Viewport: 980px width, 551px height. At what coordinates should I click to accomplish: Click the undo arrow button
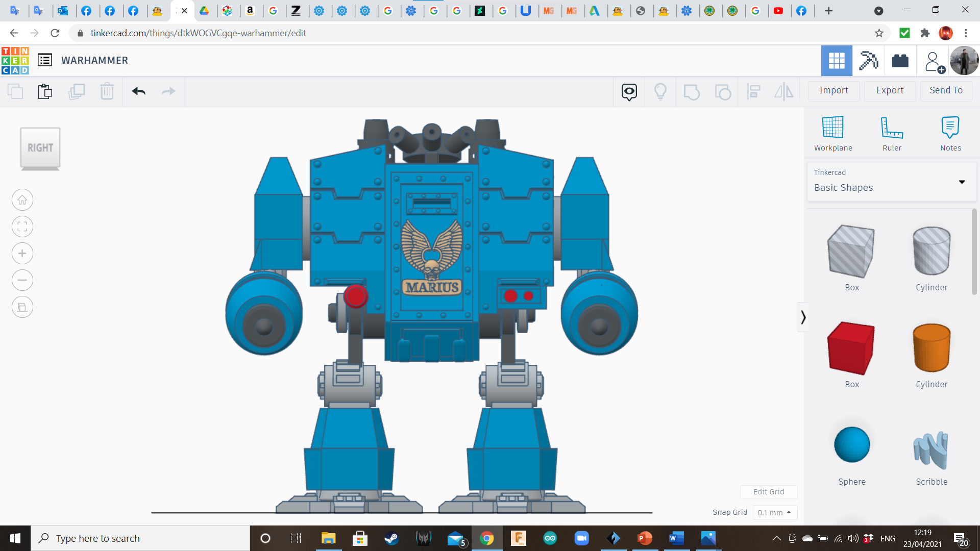pyautogui.click(x=138, y=91)
